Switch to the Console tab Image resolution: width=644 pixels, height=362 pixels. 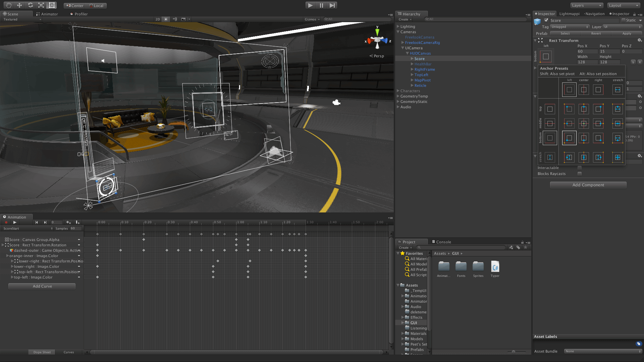[442, 242]
